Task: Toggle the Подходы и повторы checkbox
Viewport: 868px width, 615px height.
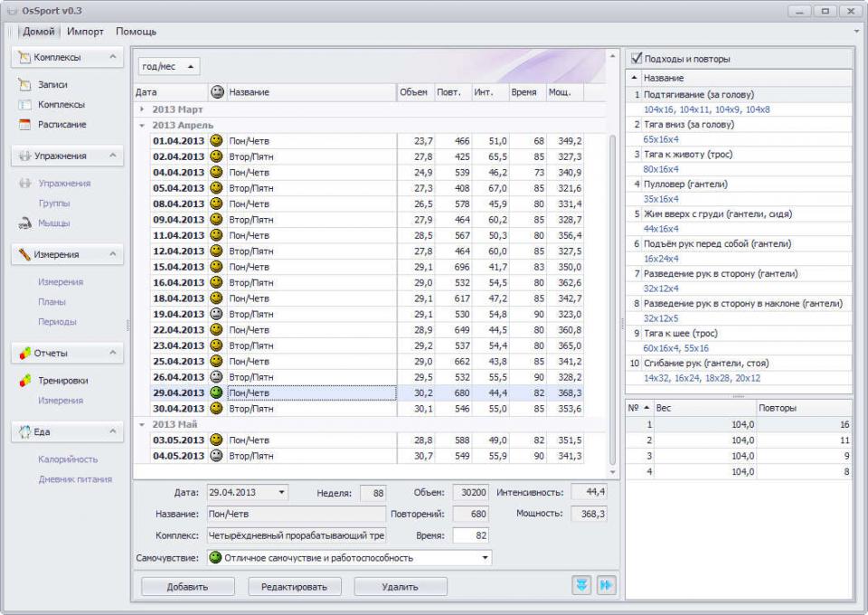Action: click(637, 59)
